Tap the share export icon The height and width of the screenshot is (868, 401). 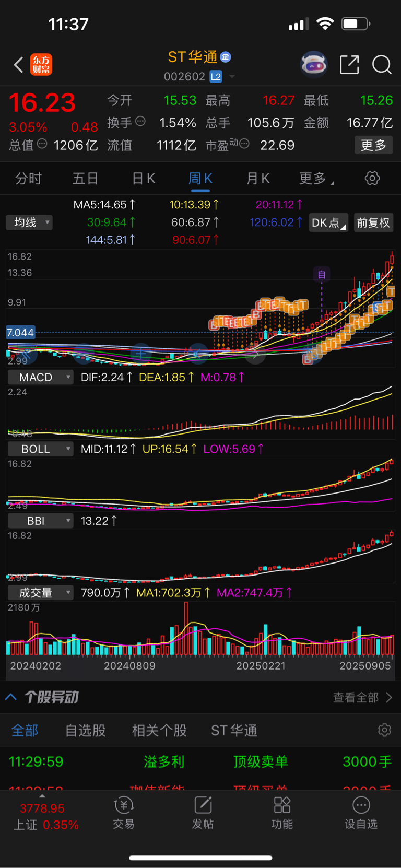click(349, 65)
